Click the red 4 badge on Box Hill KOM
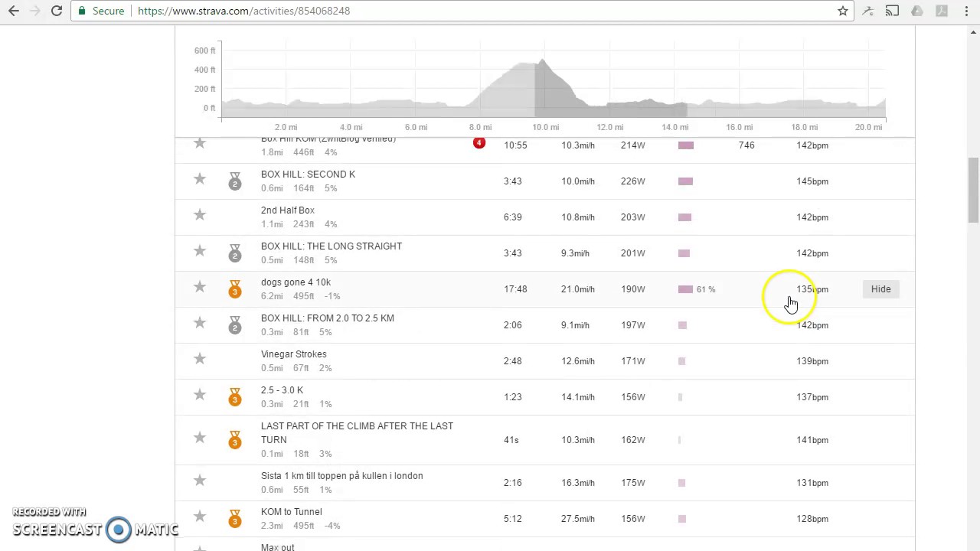The height and width of the screenshot is (551, 980). tap(479, 143)
